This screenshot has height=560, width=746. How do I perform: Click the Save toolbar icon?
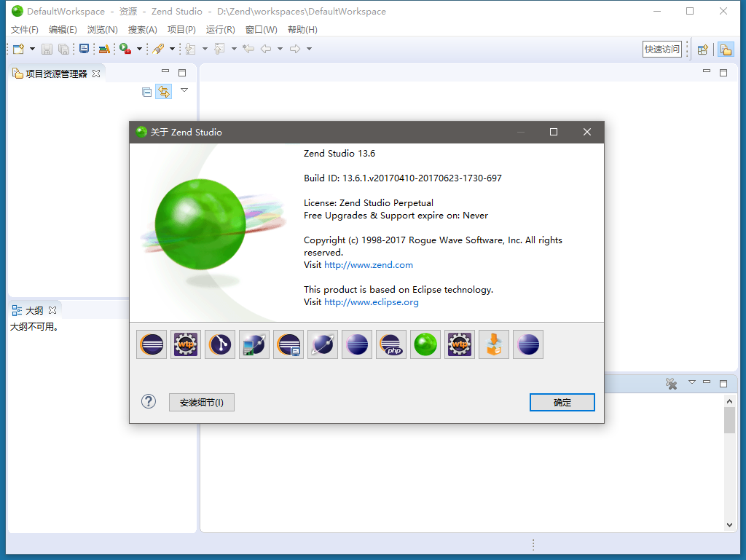(46, 48)
